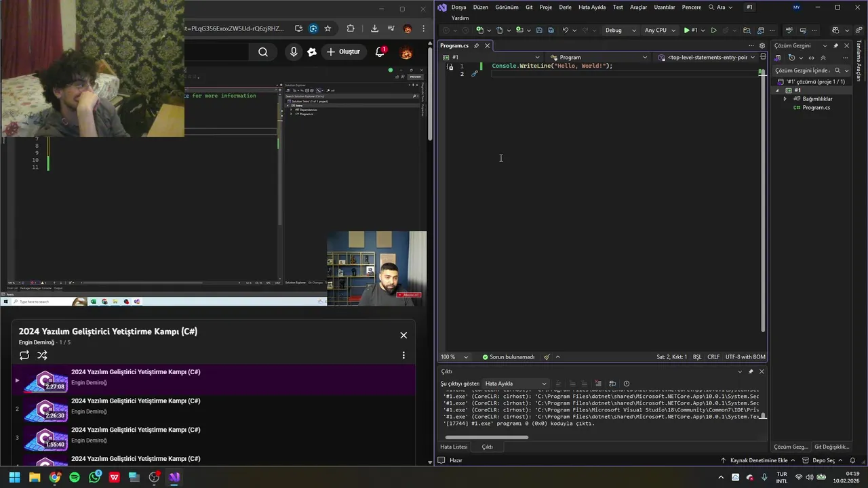Click the clock timestamp icon in Çıktı toolbar
The image size is (868, 488).
click(x=627, y=384)
